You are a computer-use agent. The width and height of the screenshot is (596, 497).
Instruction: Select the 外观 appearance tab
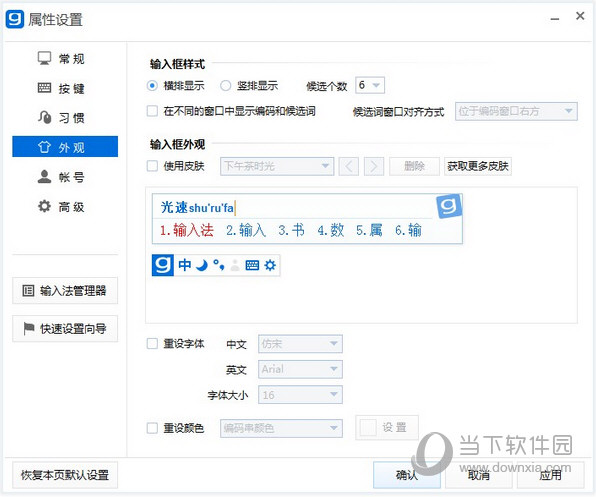pyautogui.click(x=65, y=147)
